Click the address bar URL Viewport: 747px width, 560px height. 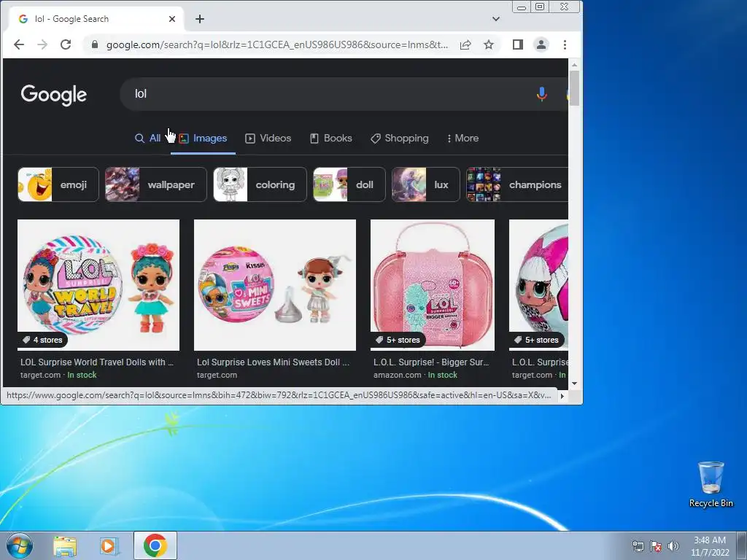click(x=276, y=44)
